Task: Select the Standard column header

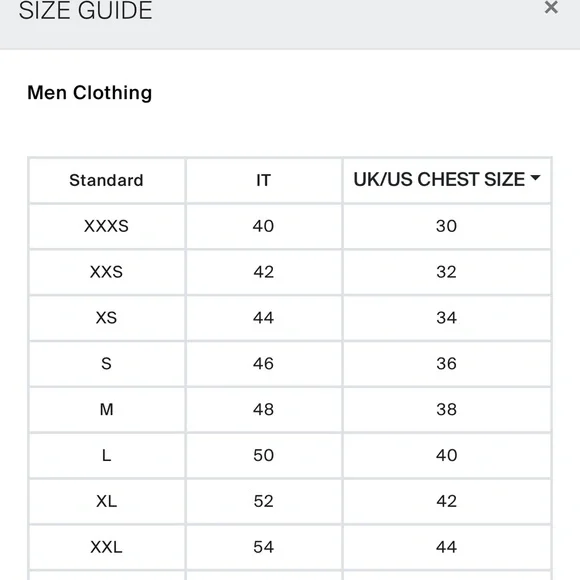Action: click(x=107, y=181)
